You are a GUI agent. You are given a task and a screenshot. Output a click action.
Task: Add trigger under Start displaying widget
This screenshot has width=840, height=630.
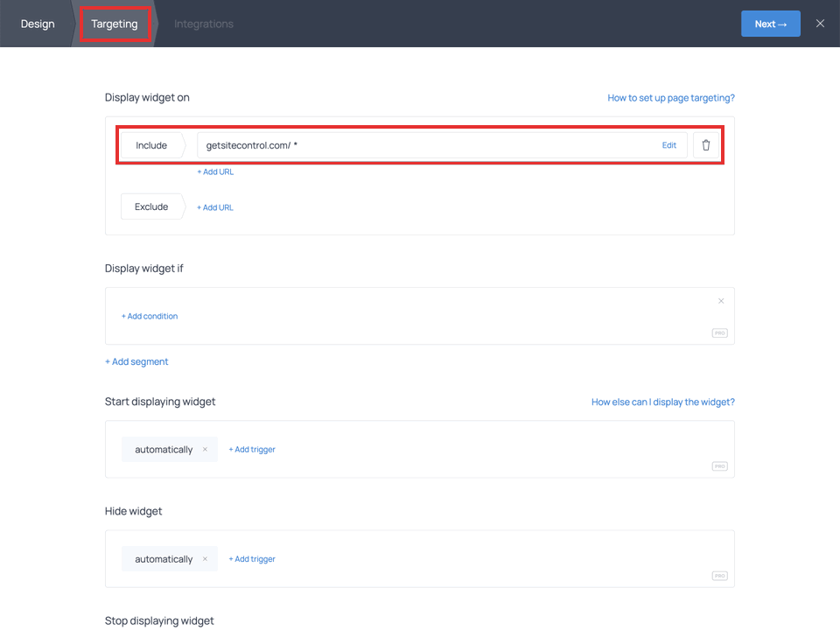252,450
